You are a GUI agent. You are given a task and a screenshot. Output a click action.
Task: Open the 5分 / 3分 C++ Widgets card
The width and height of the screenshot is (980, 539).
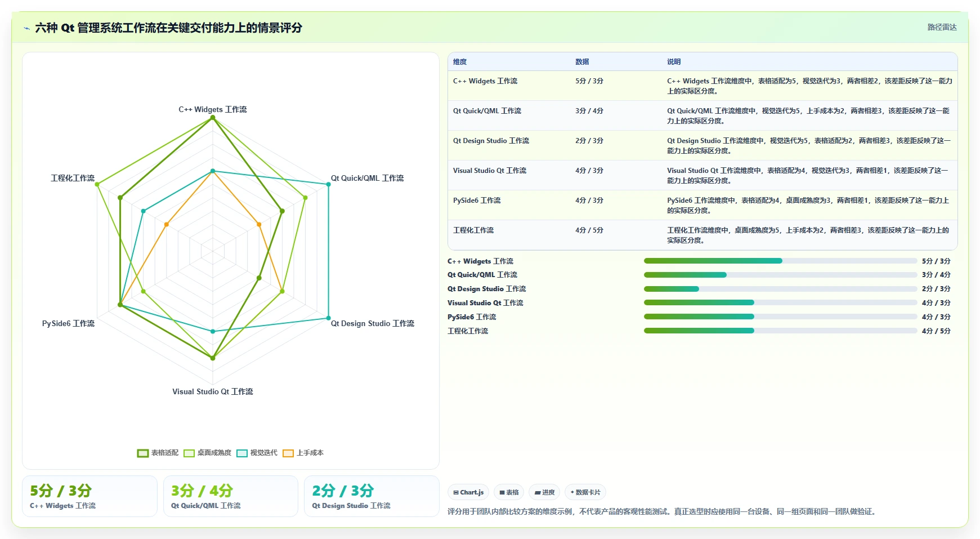pos(90,496)
